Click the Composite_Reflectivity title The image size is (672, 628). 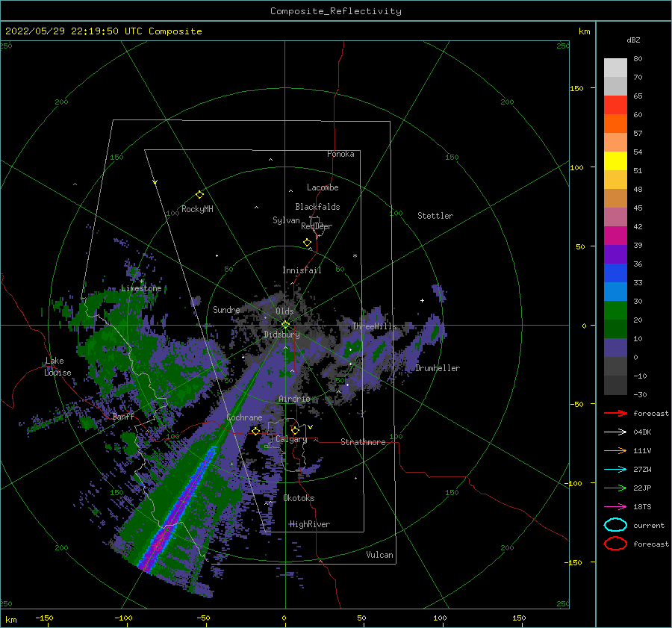coord(336,11)
